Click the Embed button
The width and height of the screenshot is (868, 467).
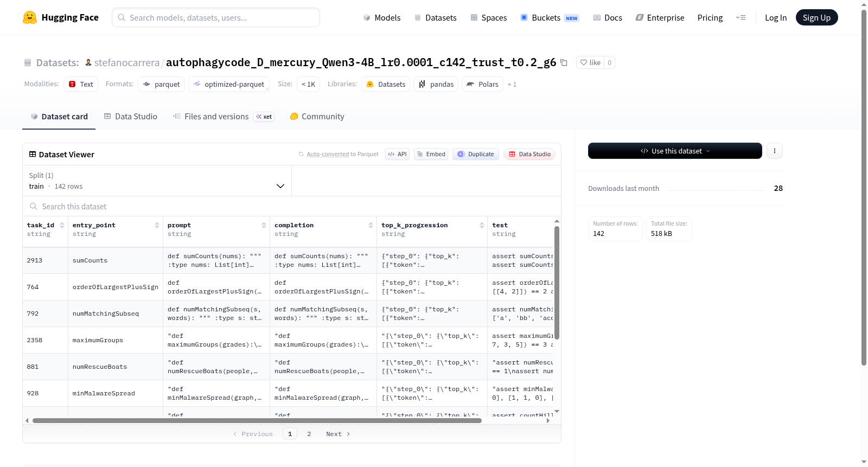point(431,154)
